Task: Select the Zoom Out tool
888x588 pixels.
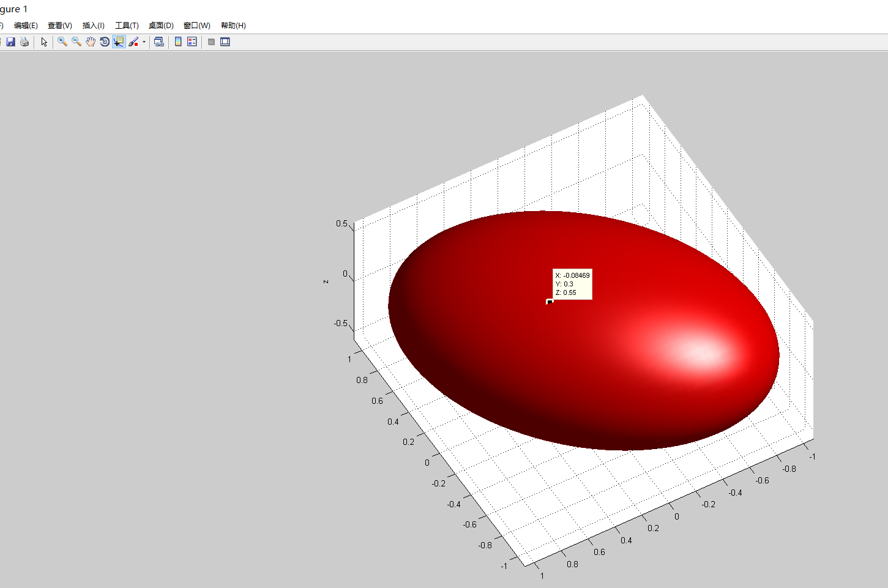Action: [76, 42]
